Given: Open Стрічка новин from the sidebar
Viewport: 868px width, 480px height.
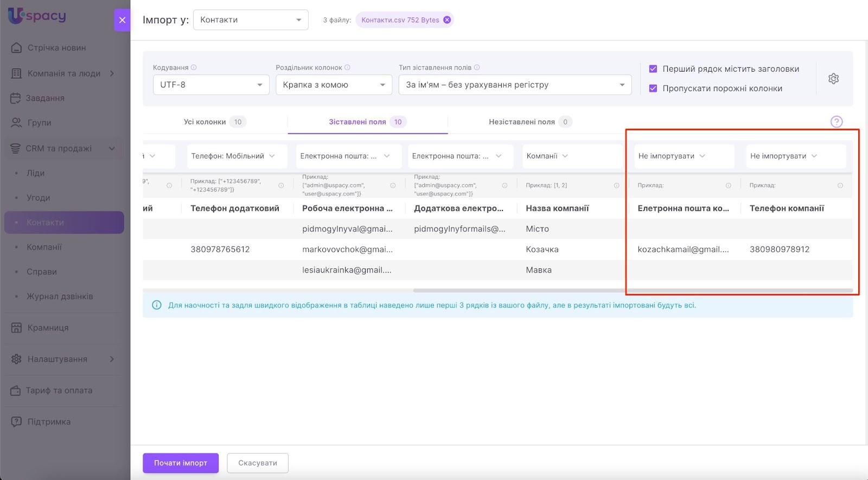Looking at the screenshot, I should 56,48.
